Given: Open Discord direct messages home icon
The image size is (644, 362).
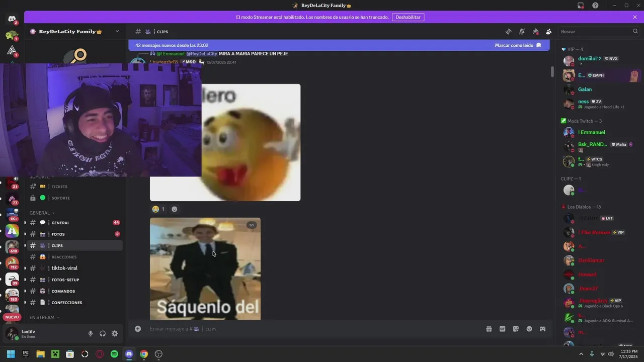Looking at the screenshot, I should point(12,20).
